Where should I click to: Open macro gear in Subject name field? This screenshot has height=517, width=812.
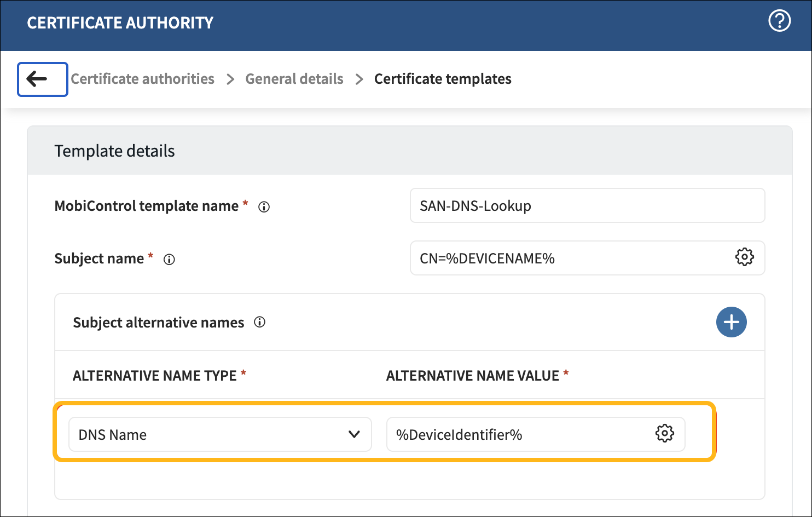click(744, 257)
